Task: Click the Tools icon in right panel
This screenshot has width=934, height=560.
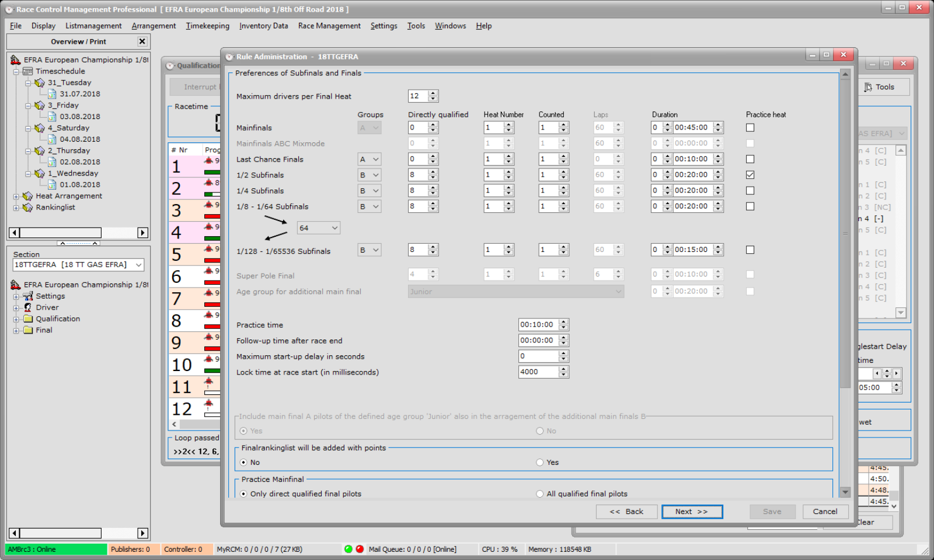Action: [868, 87]
